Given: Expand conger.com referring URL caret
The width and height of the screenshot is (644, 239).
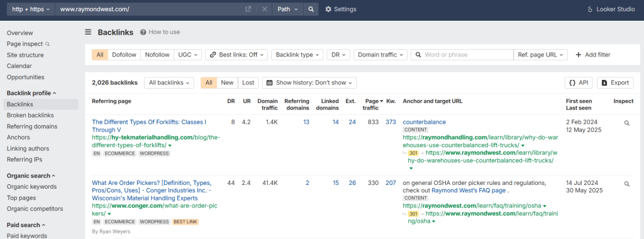Looking at the screenshot, I should tap(109, 214).
